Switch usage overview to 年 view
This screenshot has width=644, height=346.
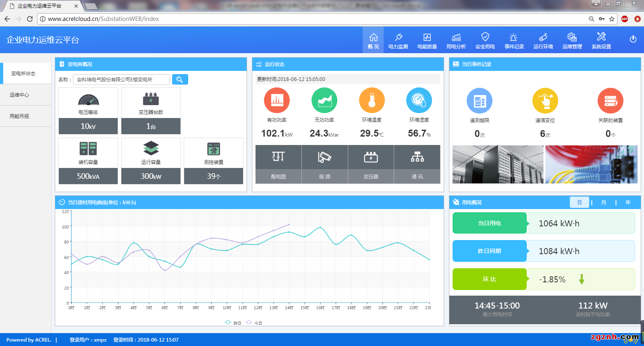click(628, 202)
